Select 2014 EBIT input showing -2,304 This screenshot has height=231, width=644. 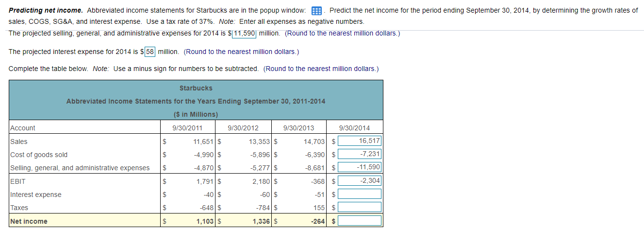pyautogui.click(x=360, y=181)
